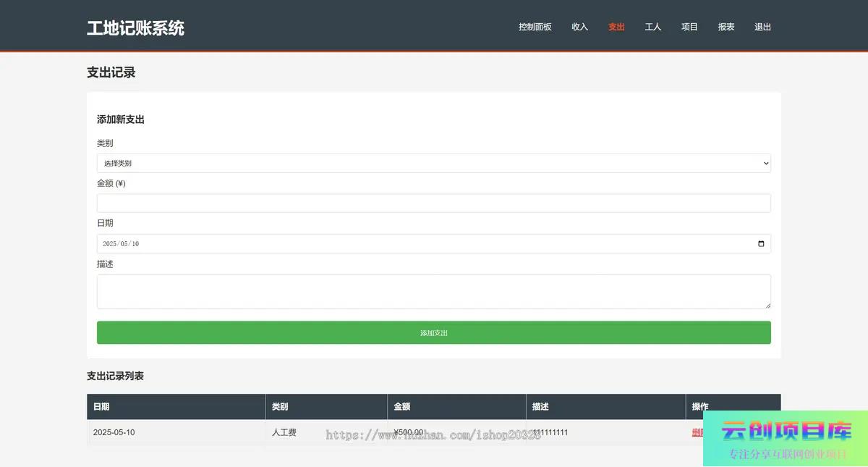Click the 金额 table column header
868x467 pixels.
coord(401,407)
